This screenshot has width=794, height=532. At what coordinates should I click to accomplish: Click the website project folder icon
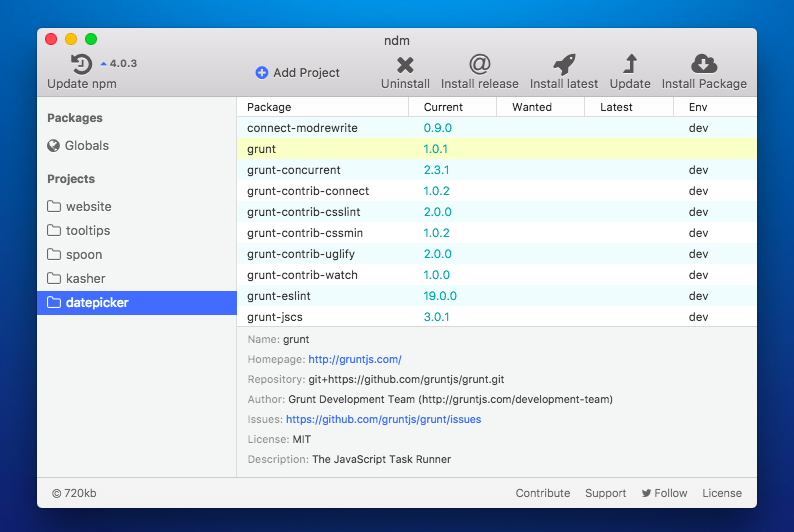point(54,207)
